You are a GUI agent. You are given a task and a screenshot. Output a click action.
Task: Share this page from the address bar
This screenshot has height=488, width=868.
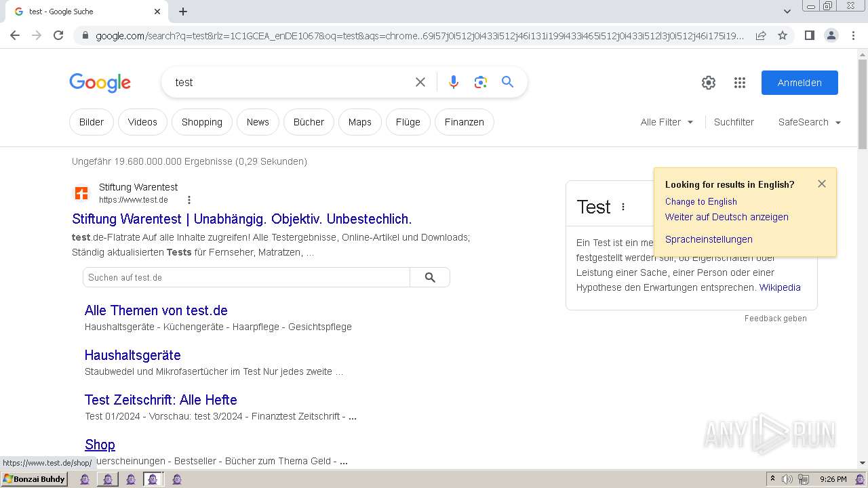[x=761, y=35]
